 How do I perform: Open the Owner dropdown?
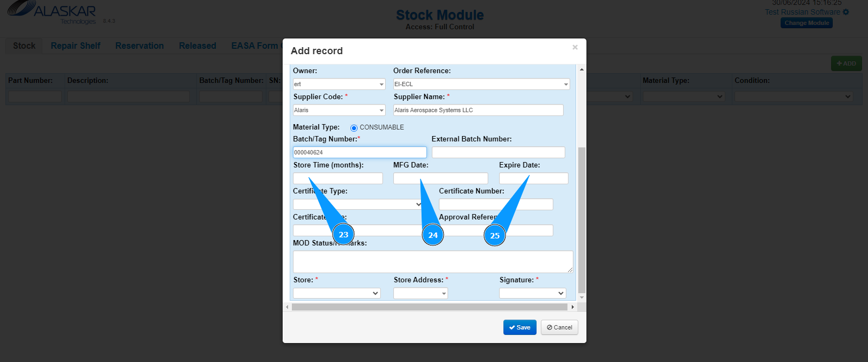tap(381, 85)
